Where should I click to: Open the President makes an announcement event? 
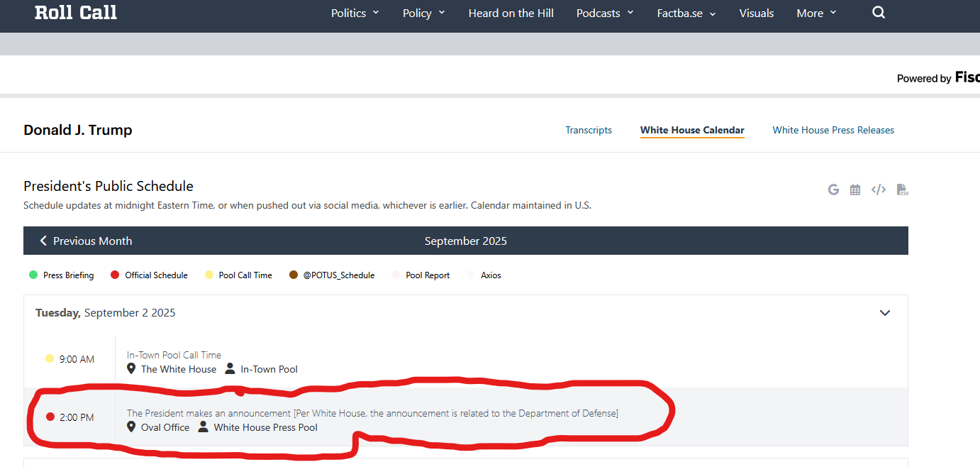pos(372,413)
